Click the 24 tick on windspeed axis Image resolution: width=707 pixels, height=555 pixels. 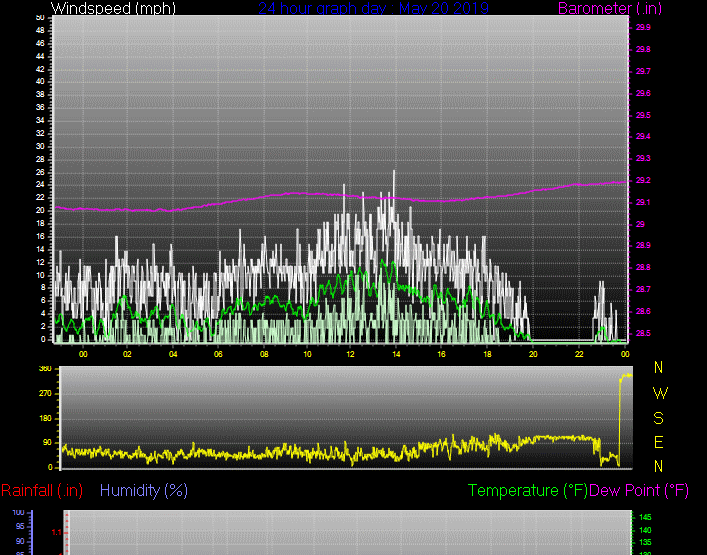[x=40, y=185]
